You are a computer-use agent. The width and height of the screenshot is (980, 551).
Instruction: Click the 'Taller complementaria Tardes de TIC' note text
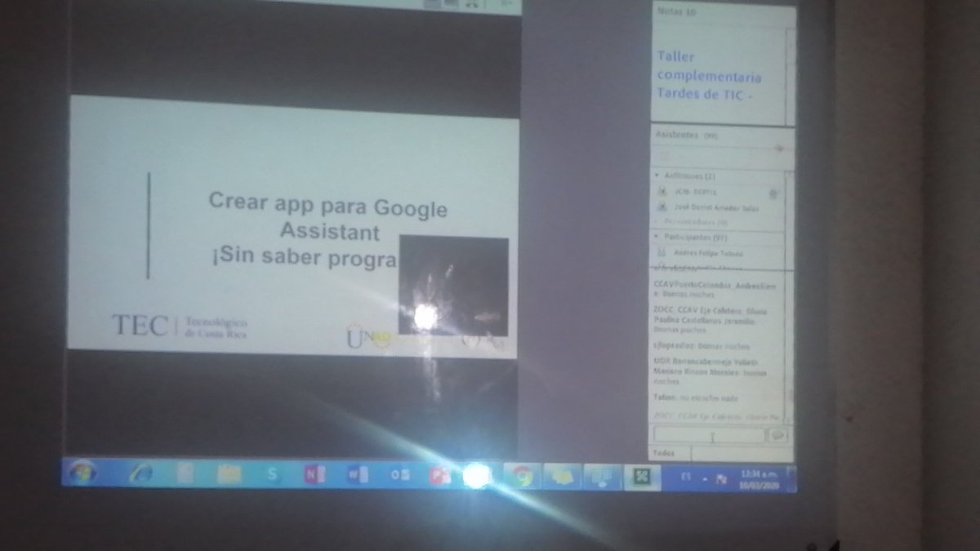[x=709, y=75]
